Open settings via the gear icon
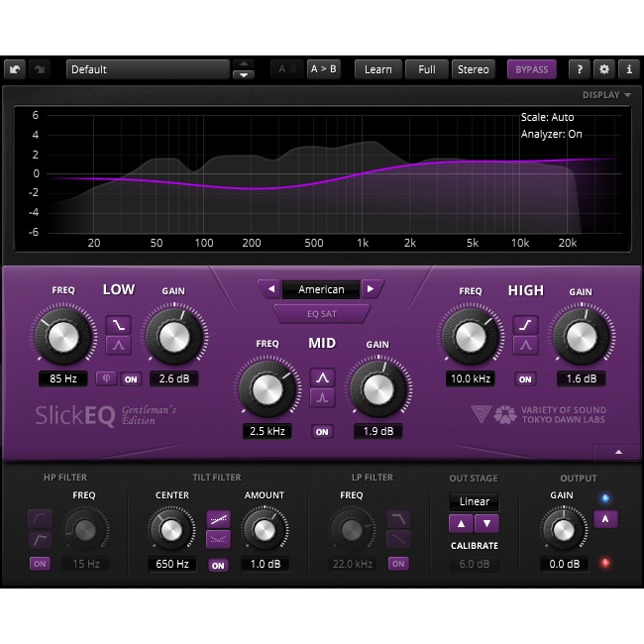 603,69
